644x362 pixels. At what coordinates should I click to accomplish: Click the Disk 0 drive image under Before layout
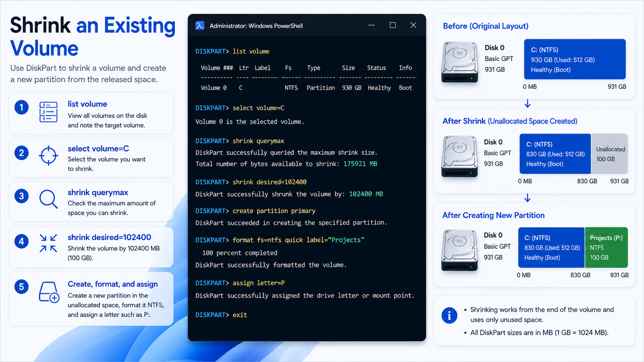pyautogui.click(x=460, y=62)
